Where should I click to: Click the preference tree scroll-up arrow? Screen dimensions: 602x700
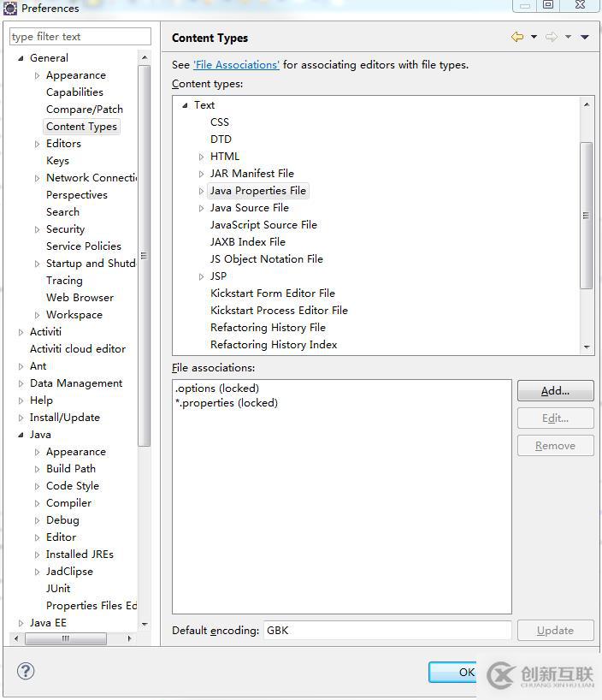tap(145, 57)
